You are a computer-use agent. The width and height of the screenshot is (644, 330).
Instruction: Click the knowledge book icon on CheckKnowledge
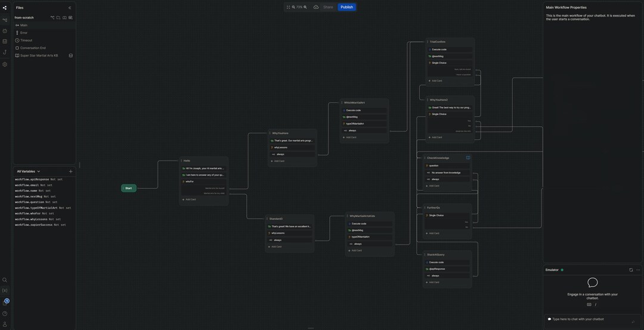tap(468, 158)
